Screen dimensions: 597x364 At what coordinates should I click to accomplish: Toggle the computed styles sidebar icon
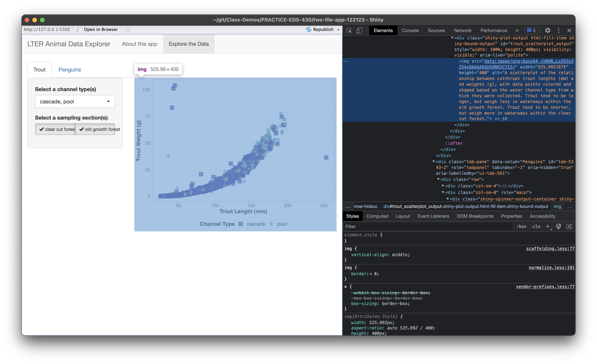pos(569,226)
